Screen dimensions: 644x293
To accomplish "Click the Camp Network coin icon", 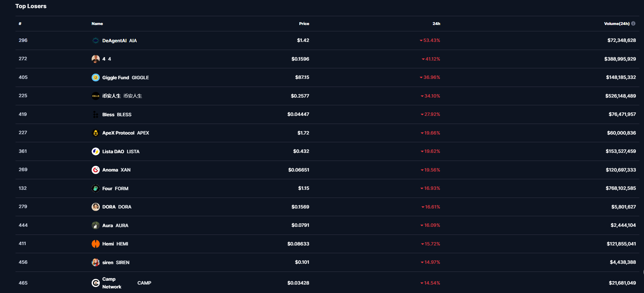I will (x=96, y=283).
